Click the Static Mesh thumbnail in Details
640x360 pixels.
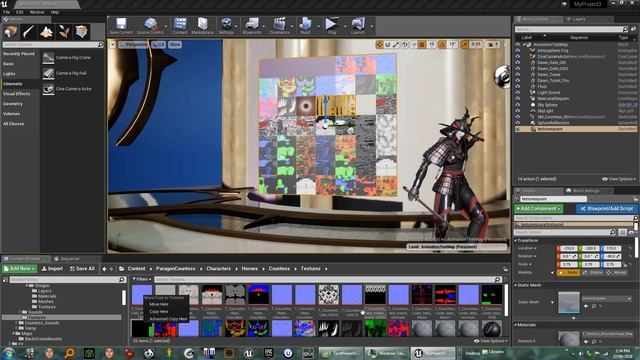click(569, 302)
